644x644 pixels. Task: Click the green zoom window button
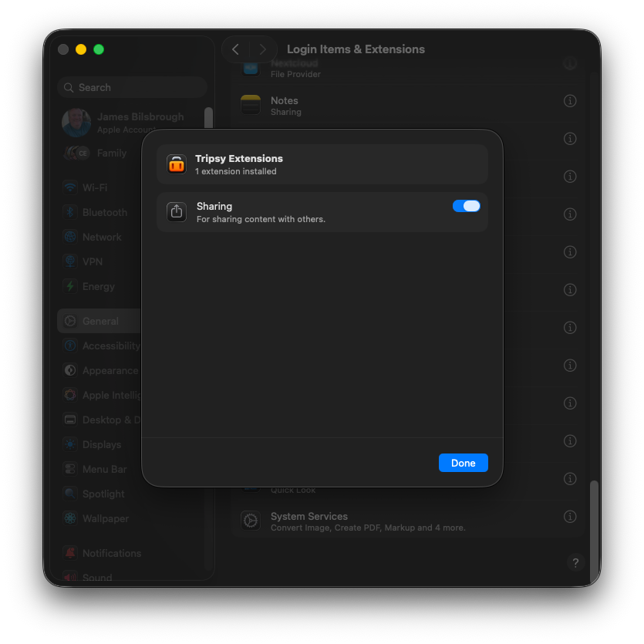(99, 49)
